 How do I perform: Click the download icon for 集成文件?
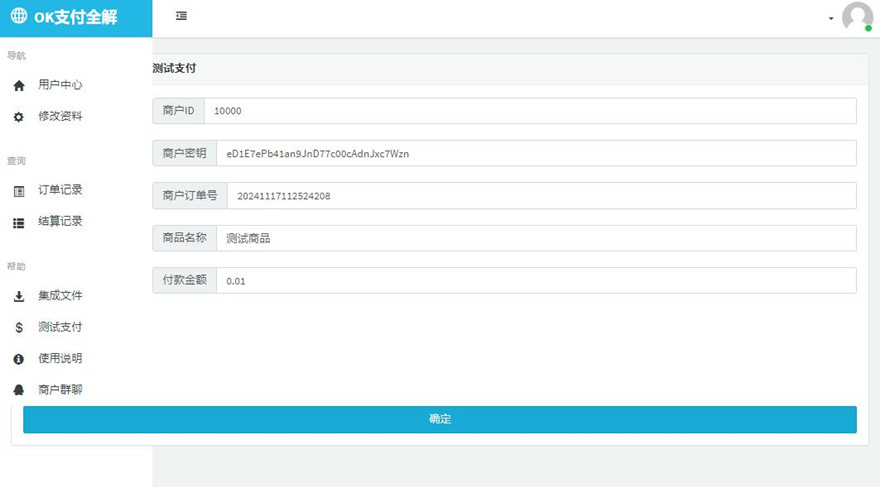19,296
